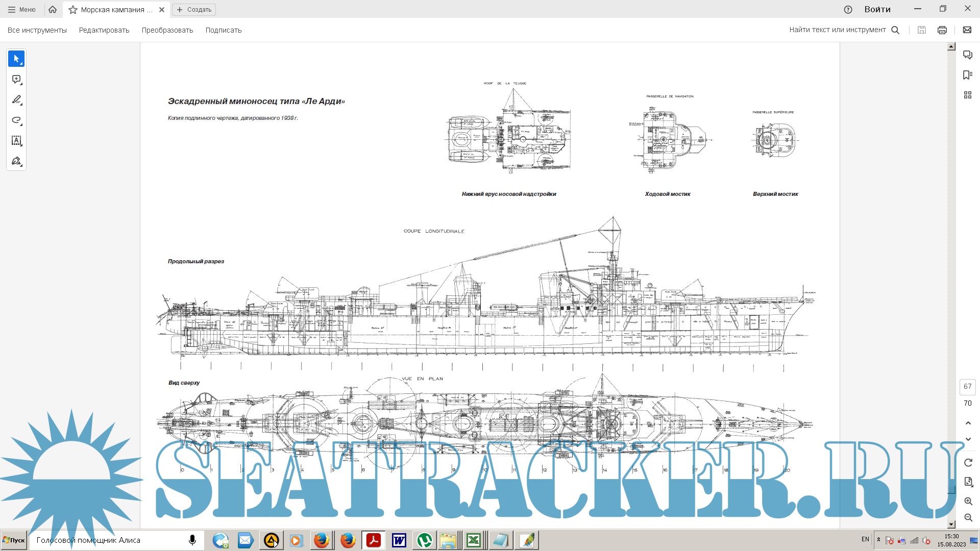The width and height of the screenshot is (980, 551).
Task: Click the print document icon
Action: pos(942,30)
